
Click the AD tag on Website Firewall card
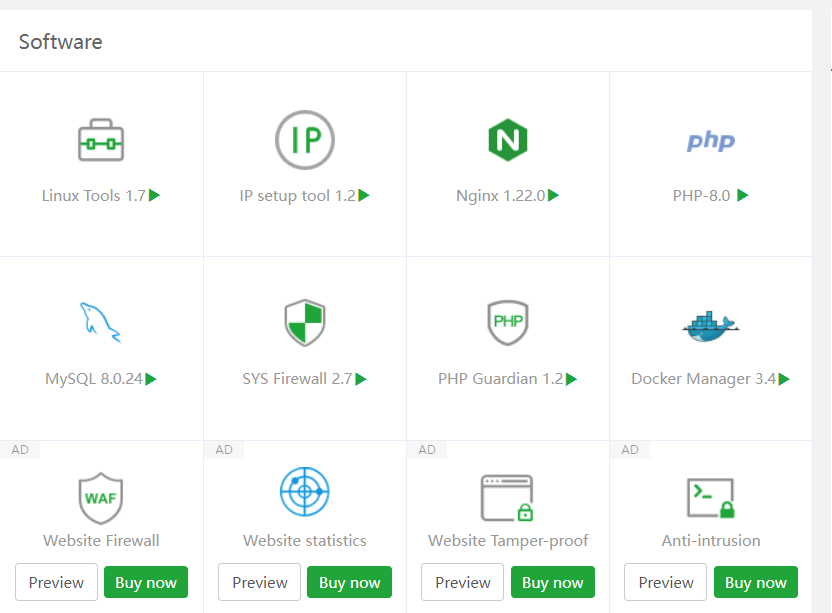pos(20,450)
